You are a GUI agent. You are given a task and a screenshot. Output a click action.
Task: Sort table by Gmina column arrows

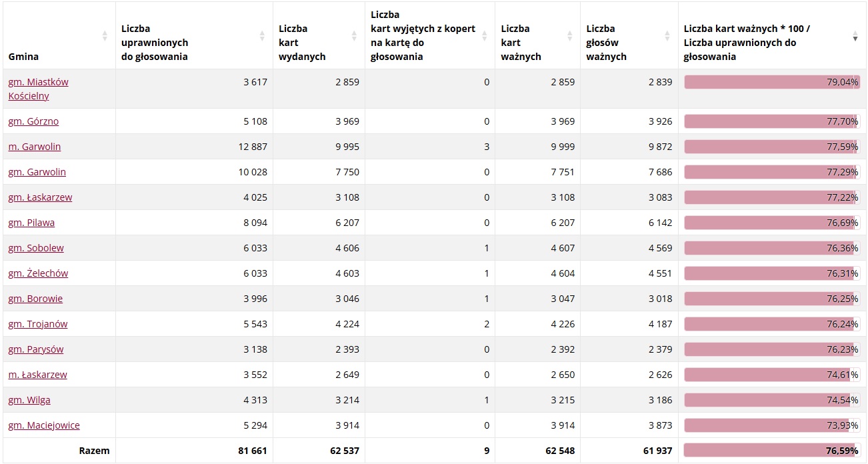coord(105,36)
